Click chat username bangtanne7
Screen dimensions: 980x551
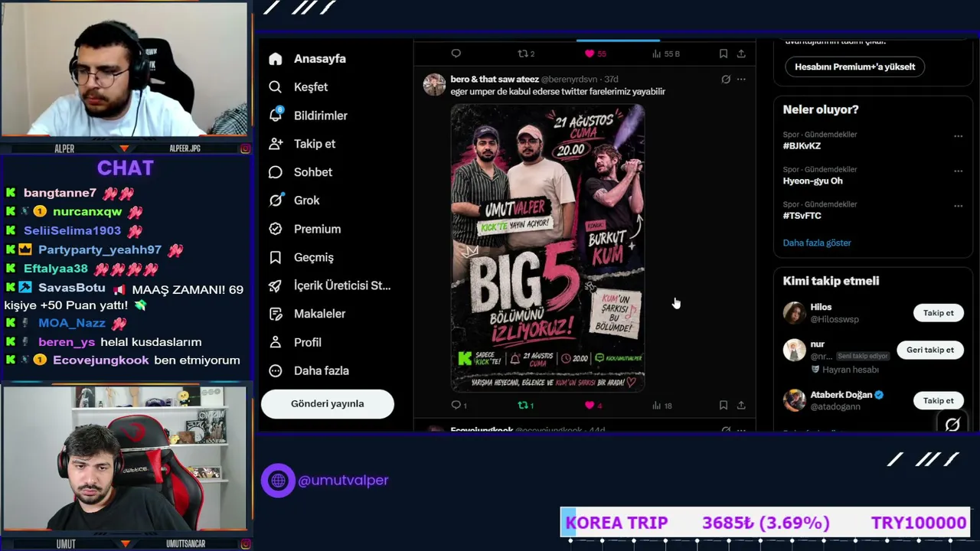[x=60, y=193]
